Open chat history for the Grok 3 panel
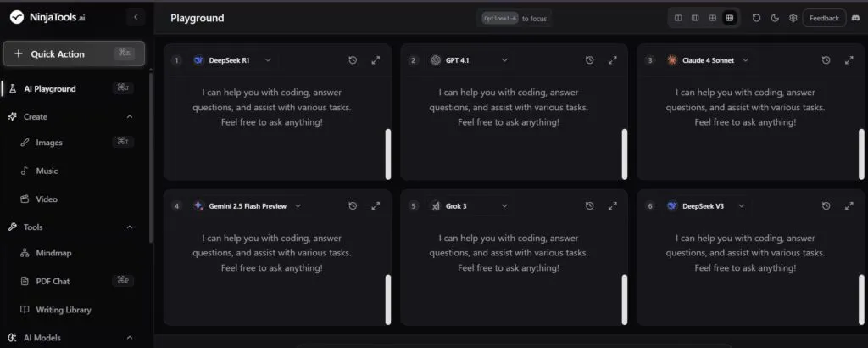 coord(589,205)
